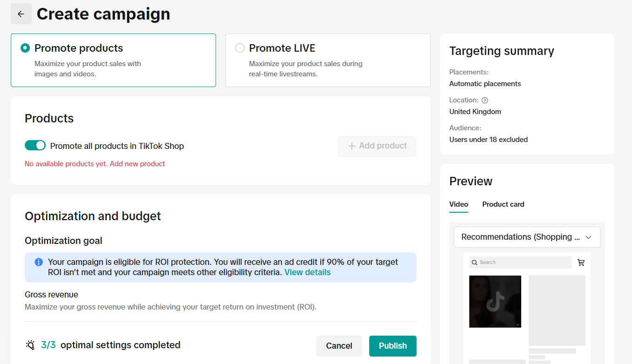Click the search magnifier icon in preview
Viewport: 632px width, 364px height.
tap(475, 263)
